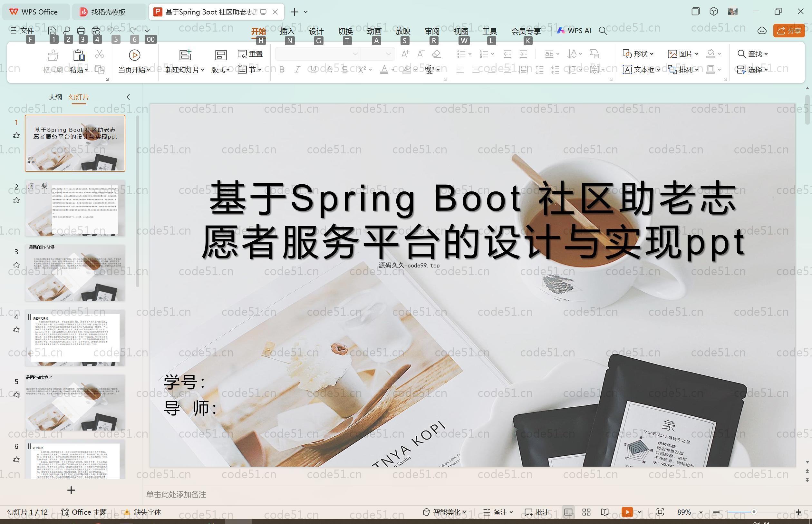Open the Design (设计) ribbon tab
Screen dimensions: 812x524
click(316, 31)
